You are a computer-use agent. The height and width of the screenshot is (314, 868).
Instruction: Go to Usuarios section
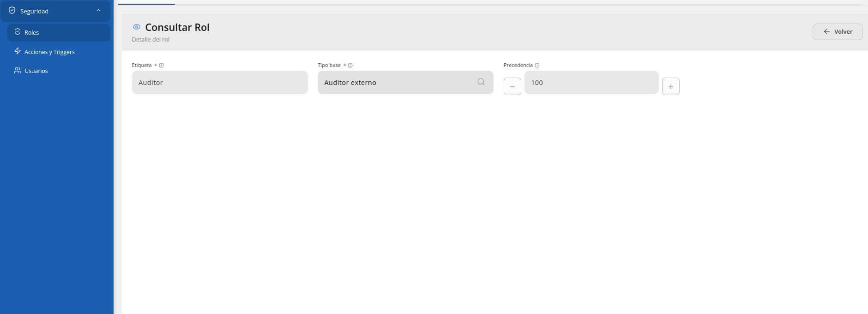click(59, 71)
